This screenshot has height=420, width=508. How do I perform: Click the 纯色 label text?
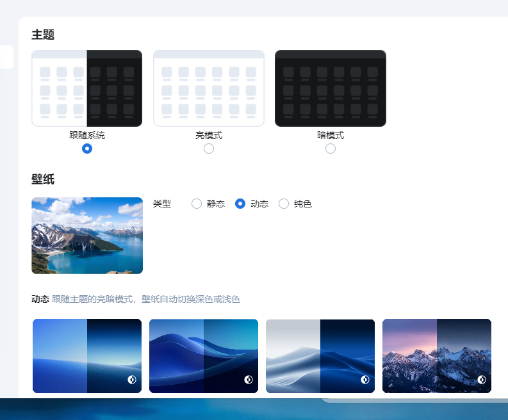click(302, 204)
